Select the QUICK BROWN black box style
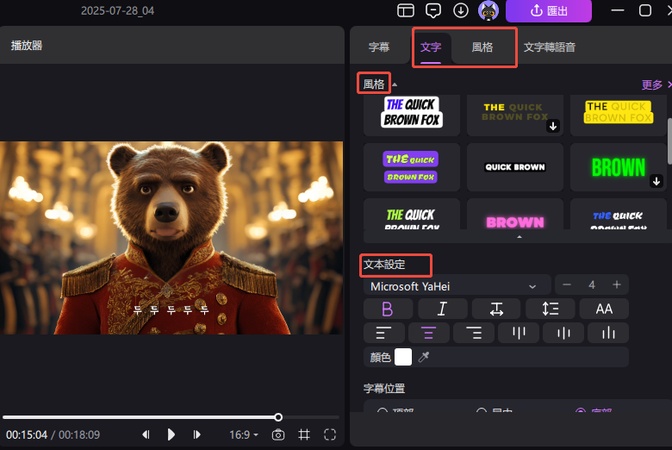 click(x=515, y=167)
